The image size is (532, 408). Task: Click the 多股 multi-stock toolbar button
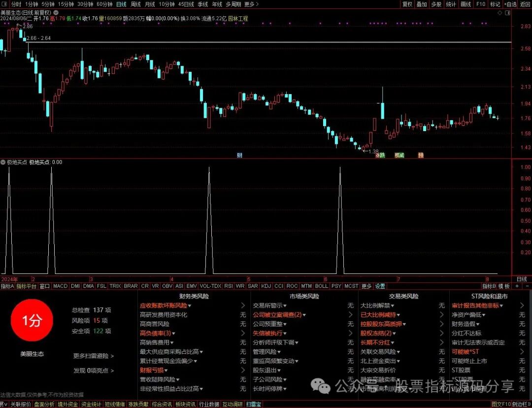tap(436, 4)
